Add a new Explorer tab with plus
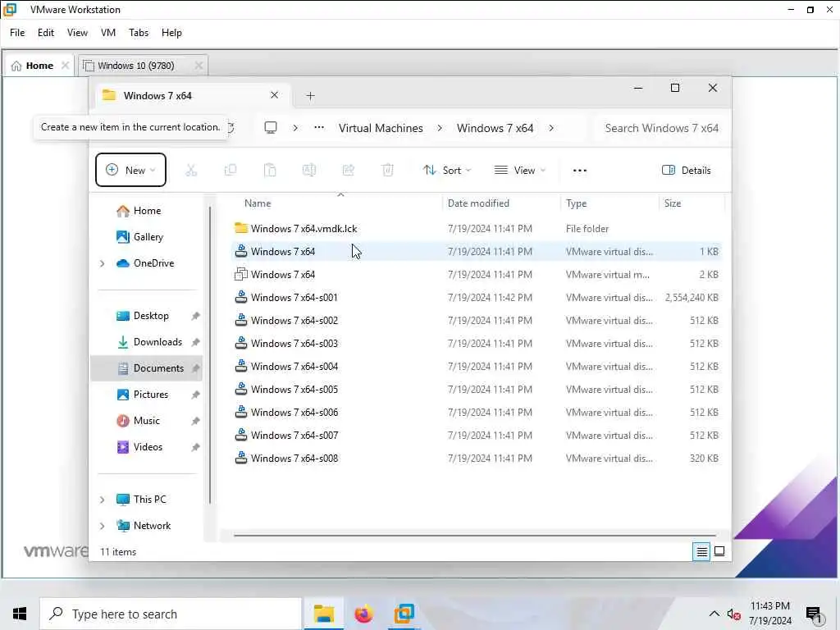 (x=310, y=96)
